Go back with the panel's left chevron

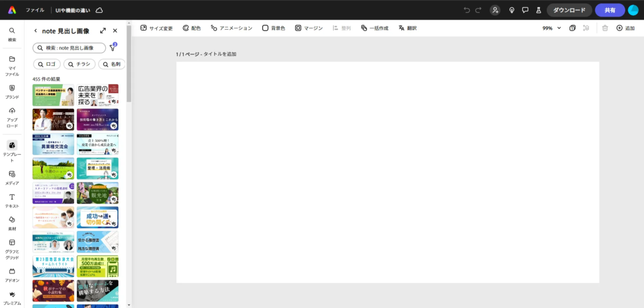point(35,31)
